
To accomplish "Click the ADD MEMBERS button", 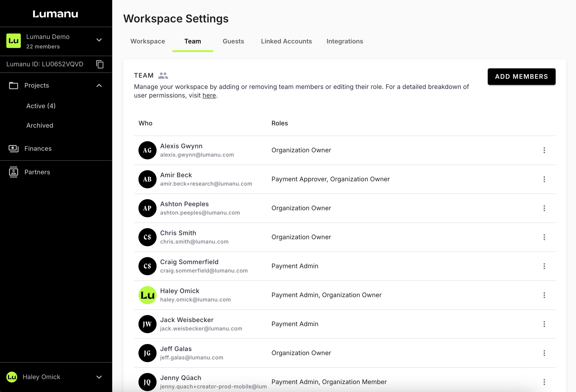I will click(x=521, y=77).
